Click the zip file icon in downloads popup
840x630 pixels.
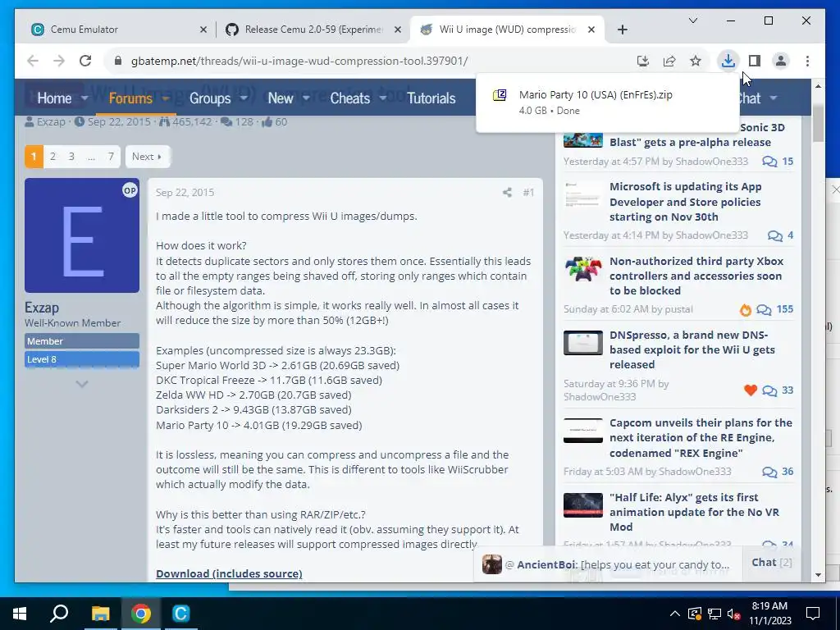(x=500, y=95)
